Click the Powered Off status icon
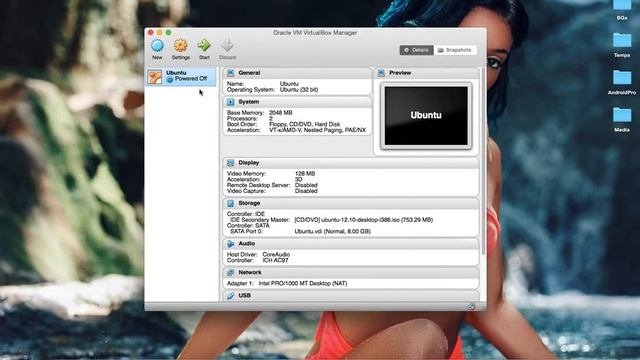 coord(170,80)
